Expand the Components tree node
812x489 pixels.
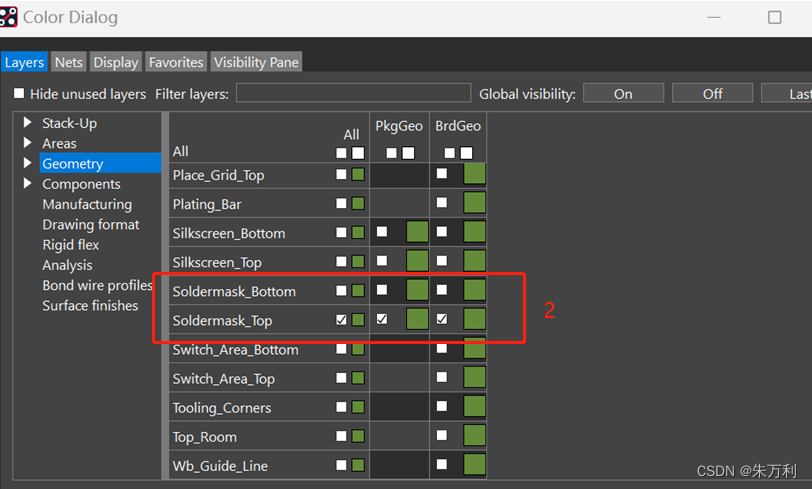[27, 184]
